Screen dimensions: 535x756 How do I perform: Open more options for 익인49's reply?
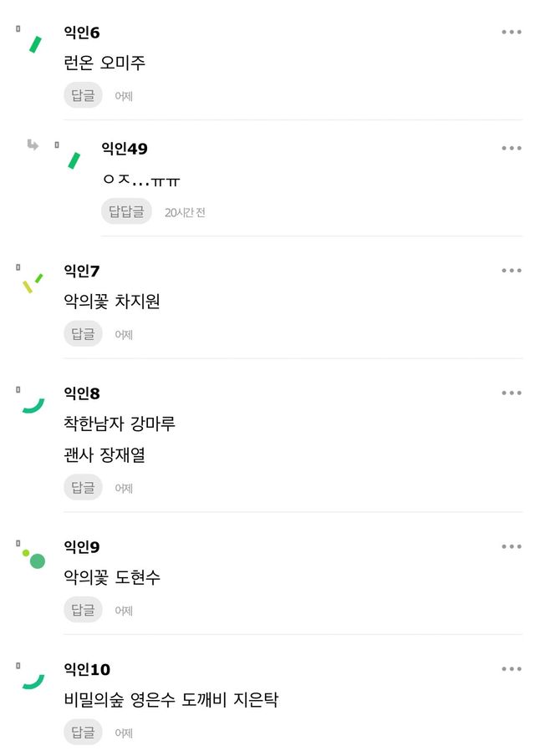point(511,149)
